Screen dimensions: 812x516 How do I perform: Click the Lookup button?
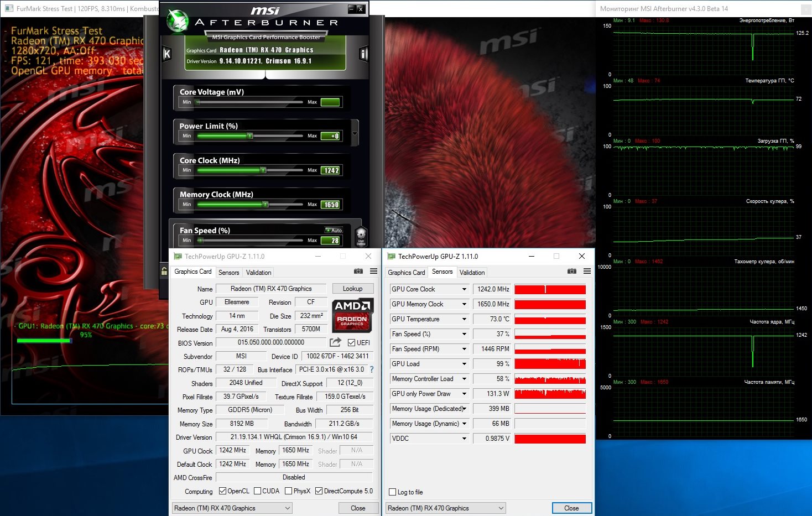[x=352, y=289]
